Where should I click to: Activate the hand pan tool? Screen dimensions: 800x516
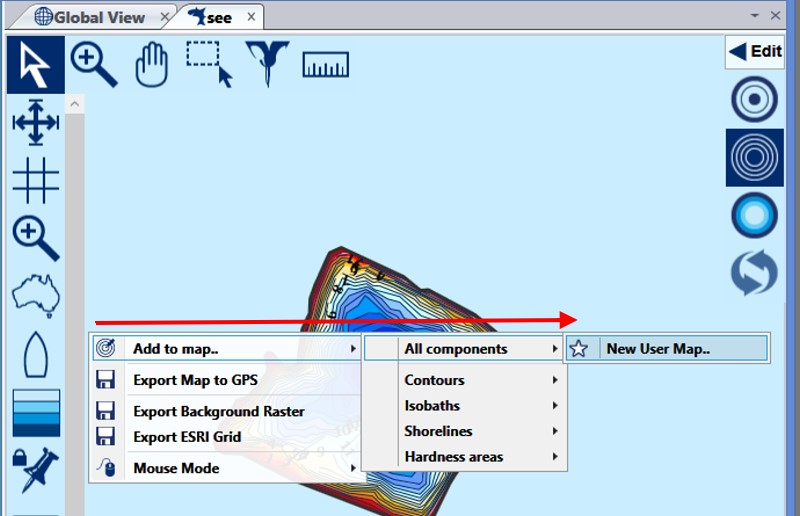click(152, 65)
